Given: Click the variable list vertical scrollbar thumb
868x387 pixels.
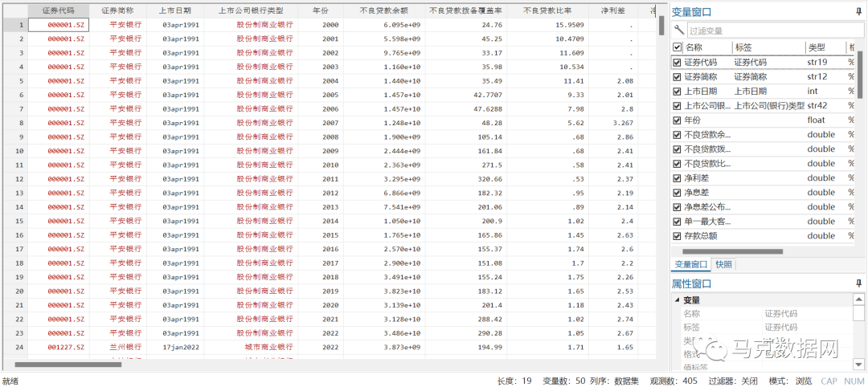Looking at the screenshot, I should [x=860, y=75].
